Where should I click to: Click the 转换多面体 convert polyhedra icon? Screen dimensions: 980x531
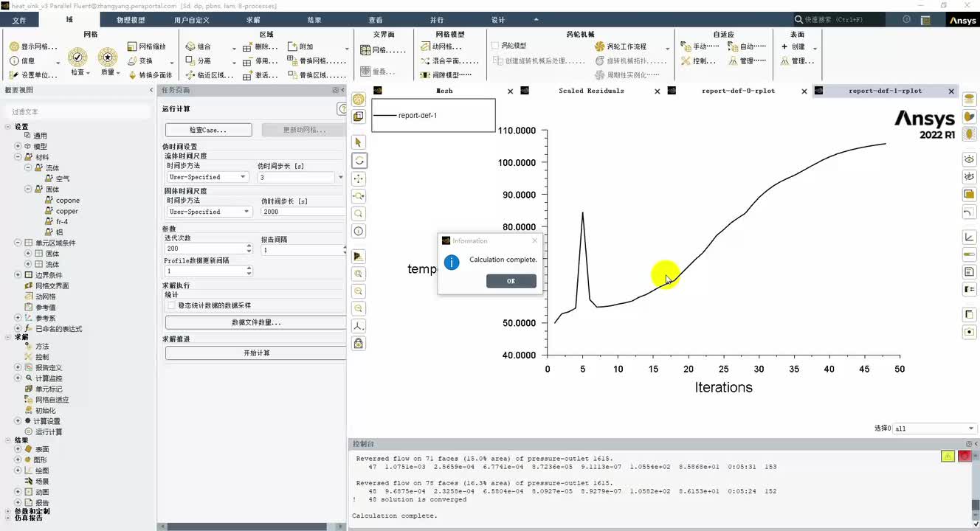tap(132, 74)
